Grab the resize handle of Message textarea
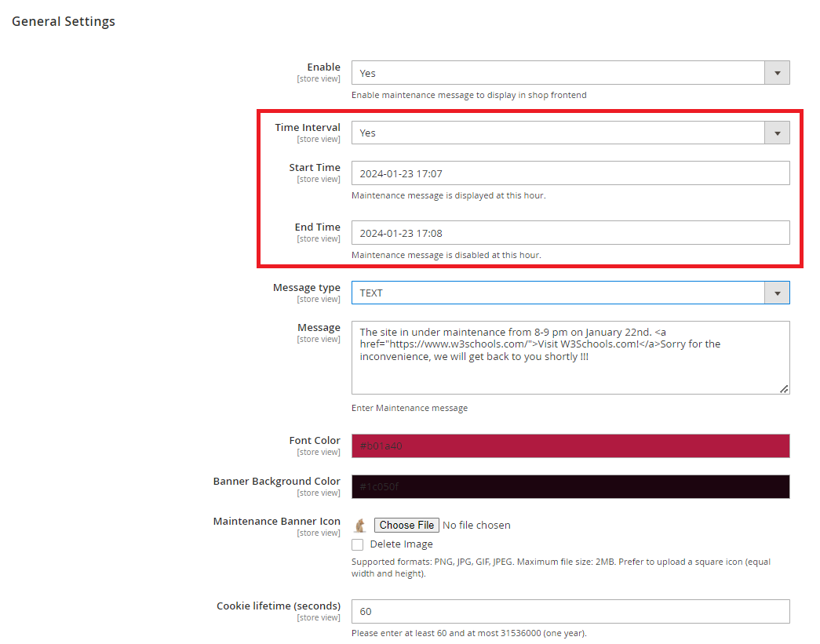The image size is (820, 644). [x=784, y=388]
